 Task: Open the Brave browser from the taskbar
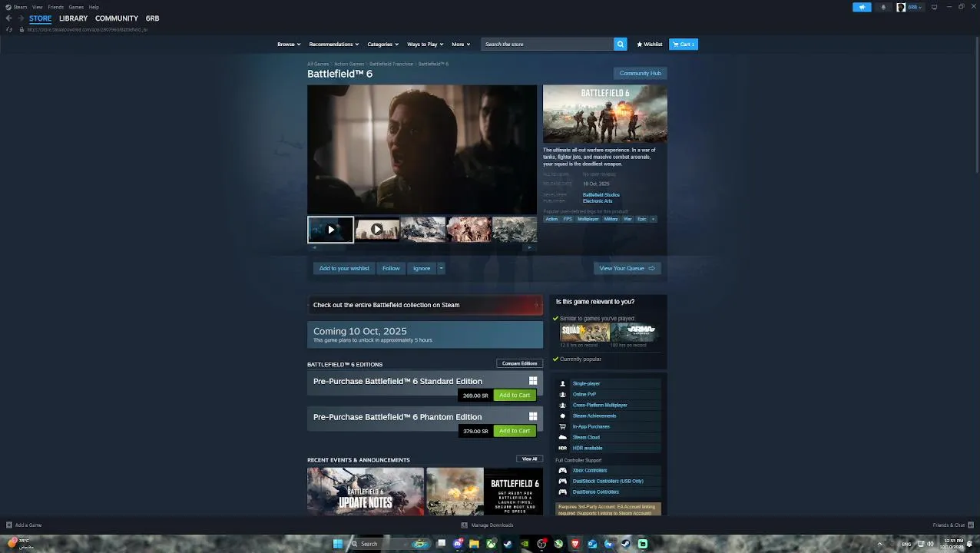pos(575,544)
